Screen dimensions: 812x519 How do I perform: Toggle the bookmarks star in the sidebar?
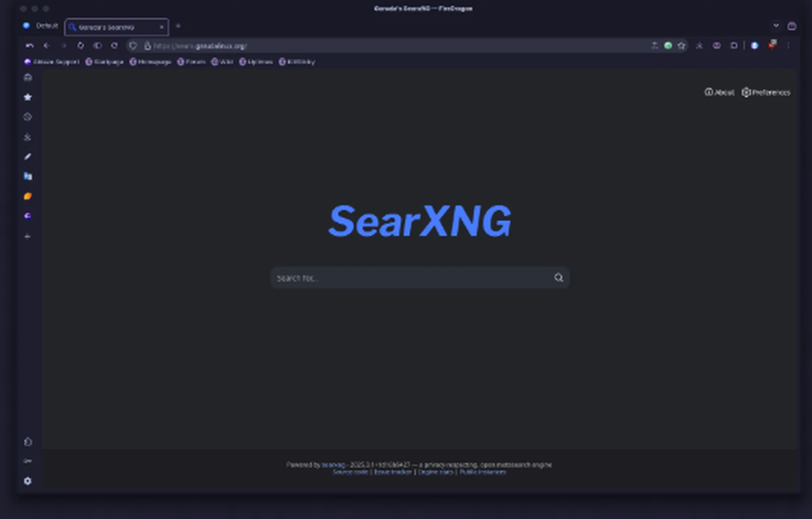point(28,97)
